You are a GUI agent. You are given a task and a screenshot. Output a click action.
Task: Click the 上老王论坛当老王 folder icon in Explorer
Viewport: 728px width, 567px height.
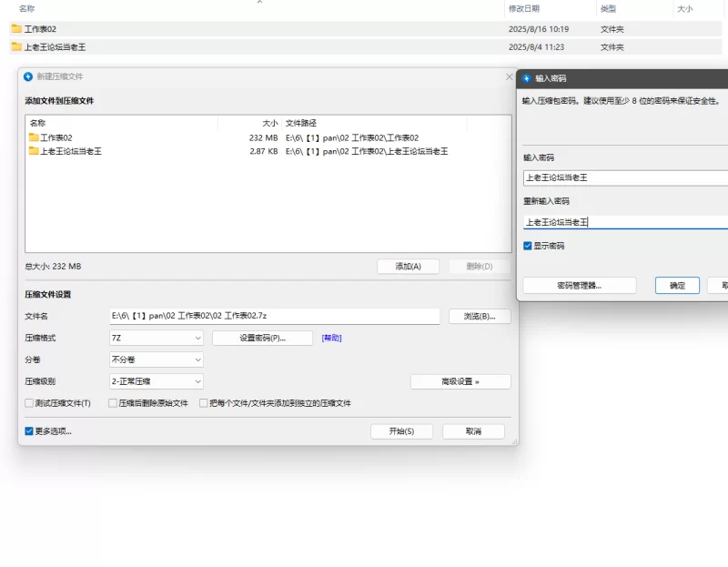tap(16, 46)
